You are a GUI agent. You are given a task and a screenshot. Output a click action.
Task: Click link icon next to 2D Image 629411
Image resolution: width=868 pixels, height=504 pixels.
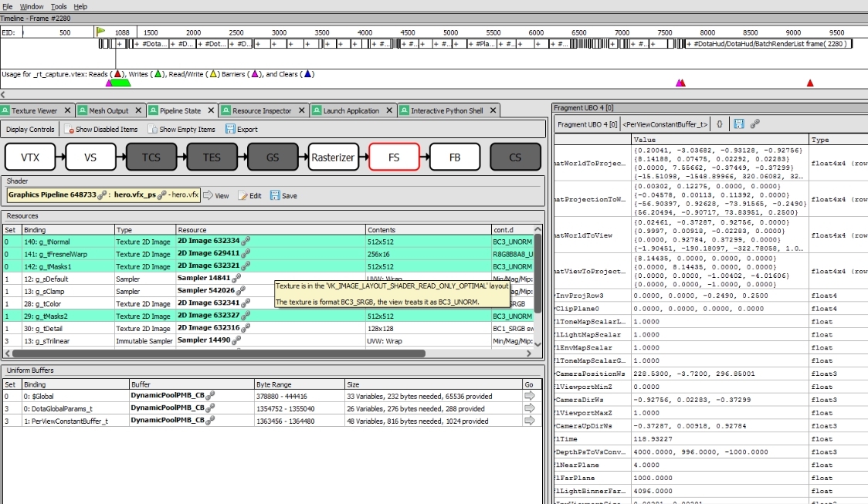246,253
